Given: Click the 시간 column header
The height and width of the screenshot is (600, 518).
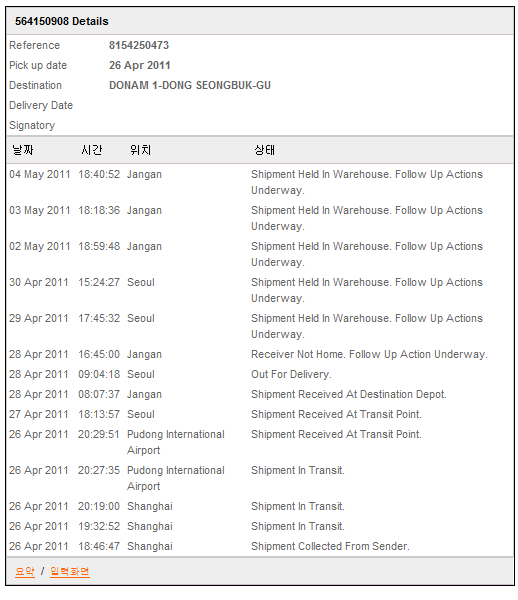Looking at the screenshot, I should tap(92, 150).
